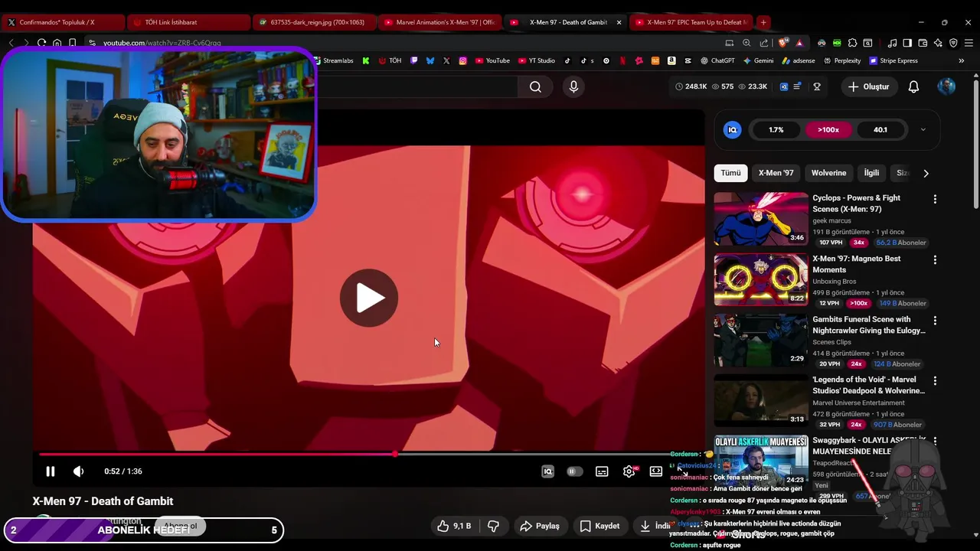Image resolution: width=980 pixels, height=551 pixels.
Task: Mute the video with the volume icon
Action: tap(78, 471)
